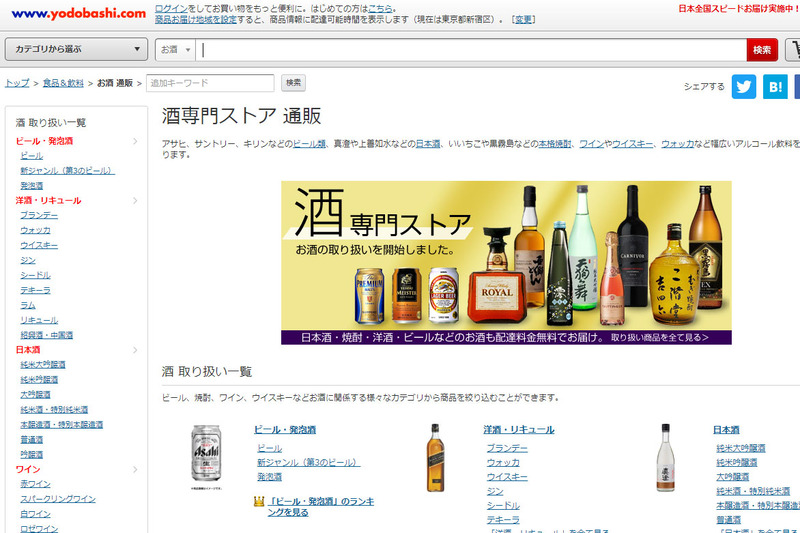Open シードル in the sidebar
Image resolution: width=800 pixels, height=533 pixels.
pos(36,275)
